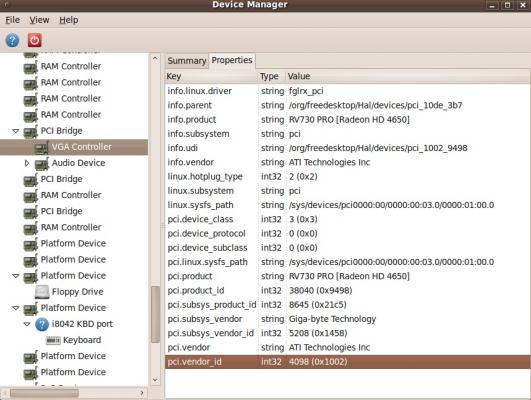The height and width of the screenshot is (400, 531).
Task: Click the 8645 (0x21c5) value
Action: tap(317, 304)
